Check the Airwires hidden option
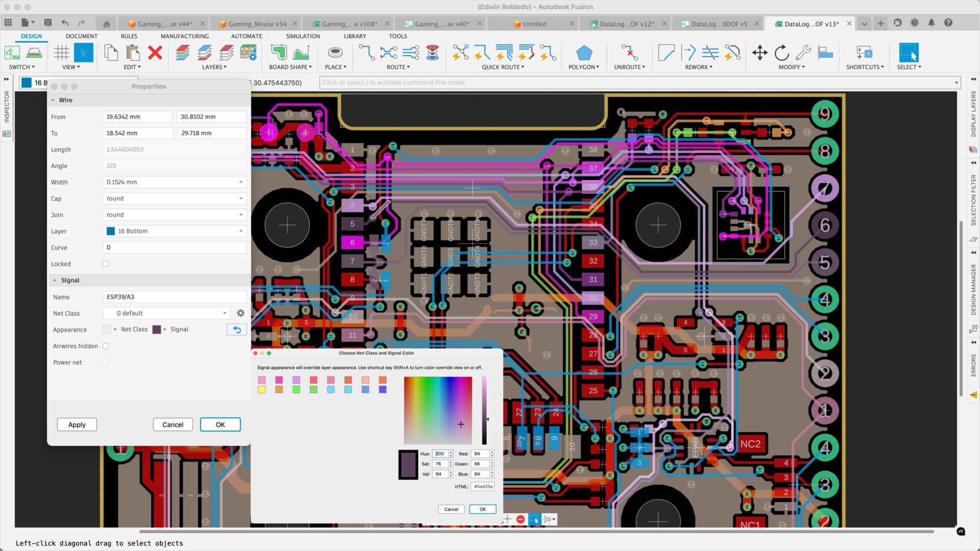 point(106,346)
